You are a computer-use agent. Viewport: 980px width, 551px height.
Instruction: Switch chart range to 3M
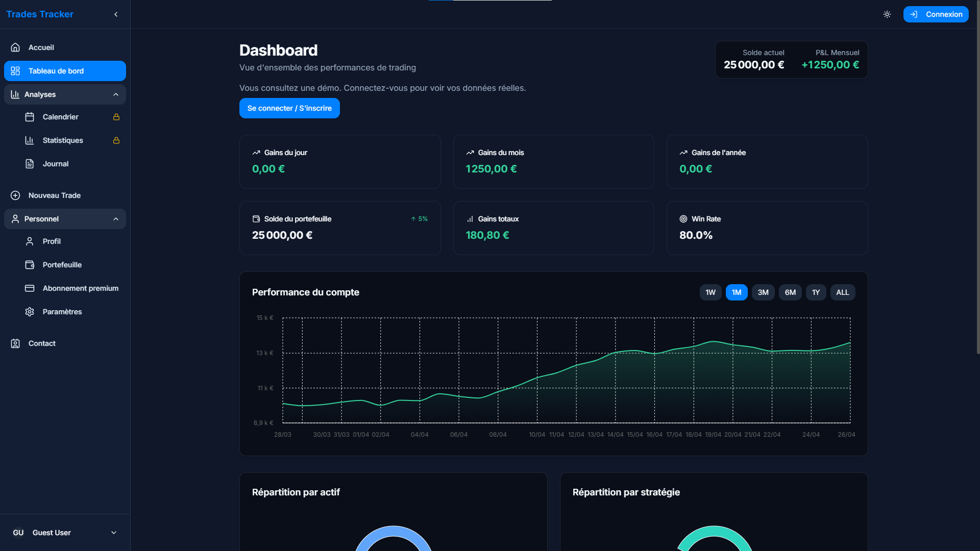[x=763, y=292]
